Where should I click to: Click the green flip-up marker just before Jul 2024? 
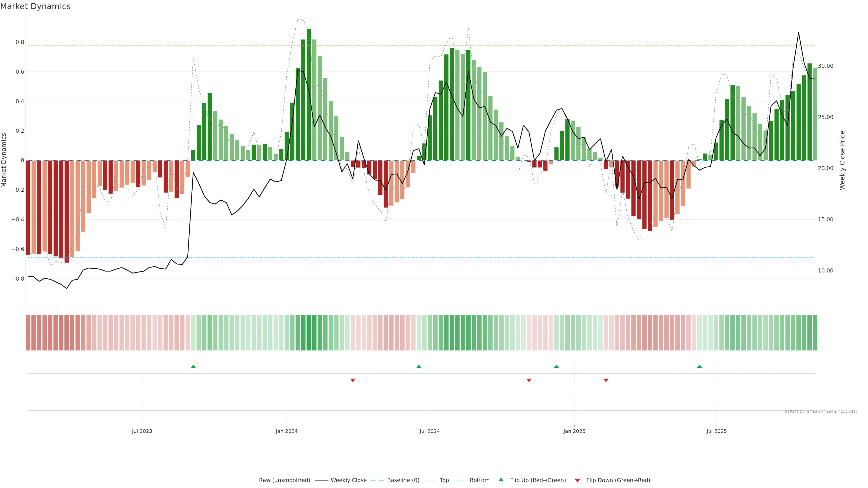tap(419, 366)
